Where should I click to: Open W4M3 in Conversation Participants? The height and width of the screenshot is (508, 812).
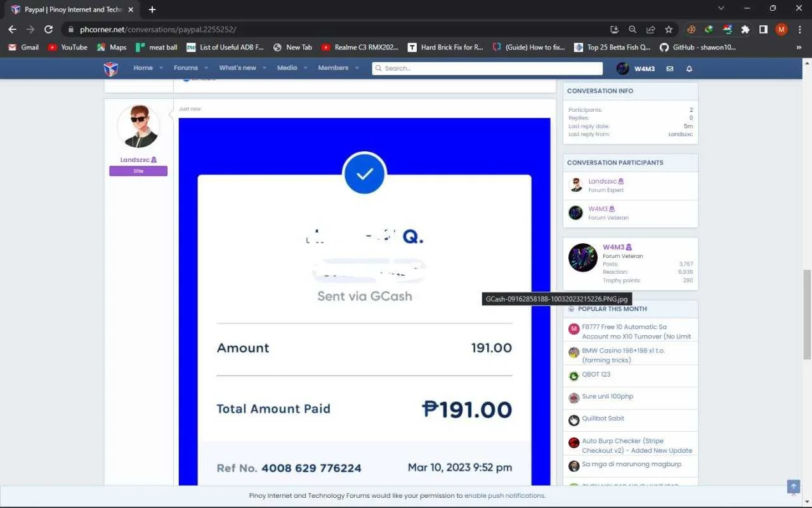point(598,209)
